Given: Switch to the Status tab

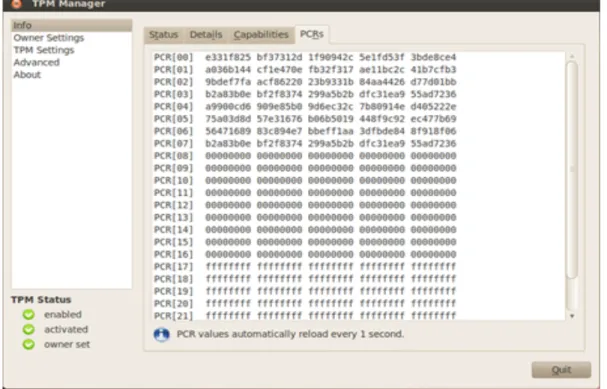Looking at the screenshot, I should point(163,35).
